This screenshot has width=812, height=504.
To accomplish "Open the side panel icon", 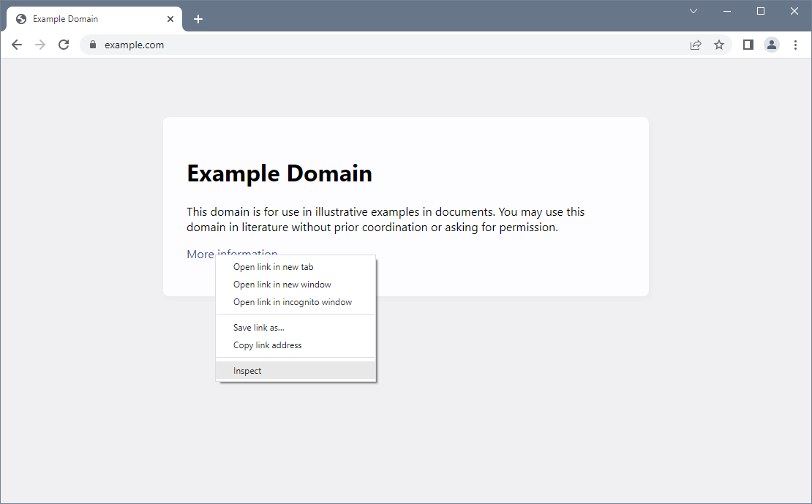I will (x=748, y=45).
